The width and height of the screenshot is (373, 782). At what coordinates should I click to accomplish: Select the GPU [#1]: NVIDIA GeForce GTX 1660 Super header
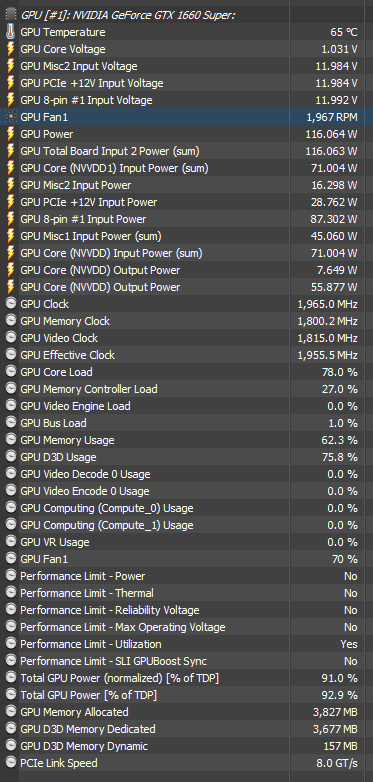click(x=128, y=15)
